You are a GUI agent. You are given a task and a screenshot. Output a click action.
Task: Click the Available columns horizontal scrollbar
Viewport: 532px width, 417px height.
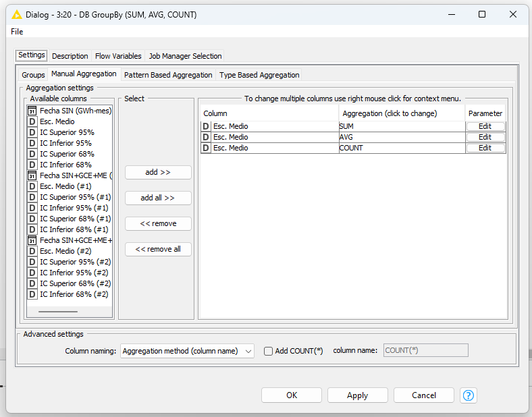coord(58,312)
